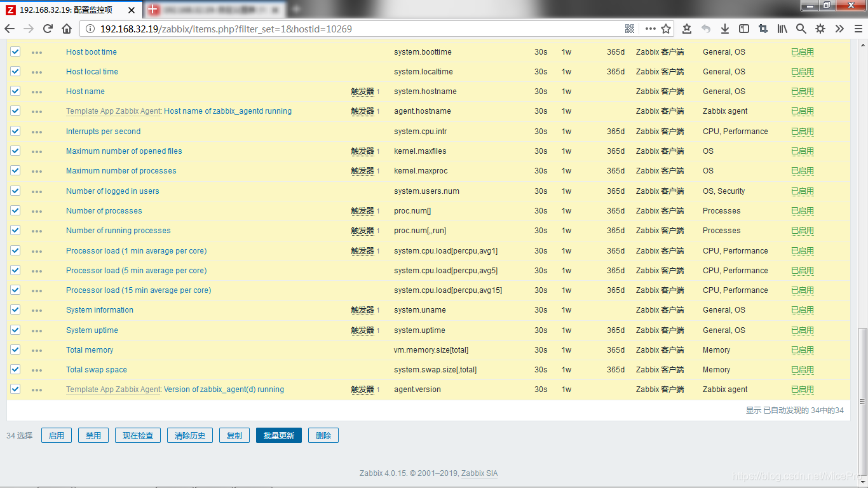
Task: Open three-dot menu for System information row
Action: (x=37, y=310)
